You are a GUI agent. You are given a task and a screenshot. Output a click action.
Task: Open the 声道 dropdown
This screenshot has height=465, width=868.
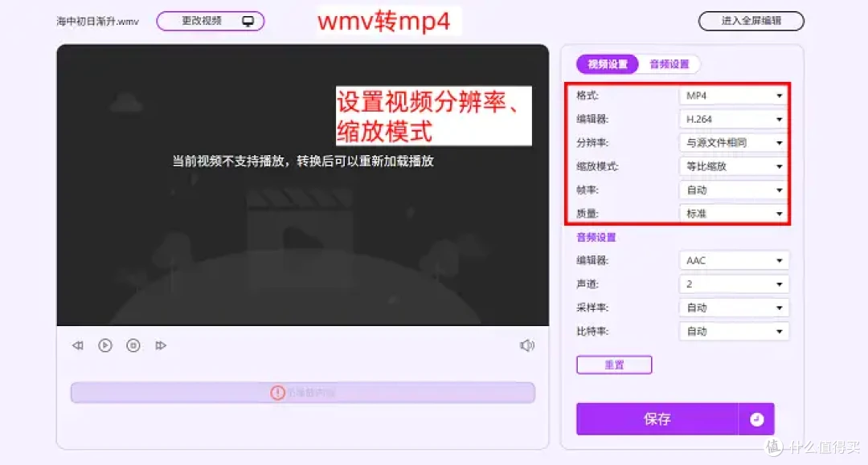[x=734, y=284]
